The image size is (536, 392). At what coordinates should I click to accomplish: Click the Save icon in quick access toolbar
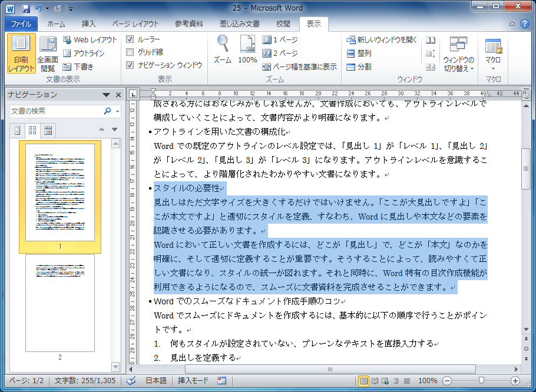tap(26, 8)
